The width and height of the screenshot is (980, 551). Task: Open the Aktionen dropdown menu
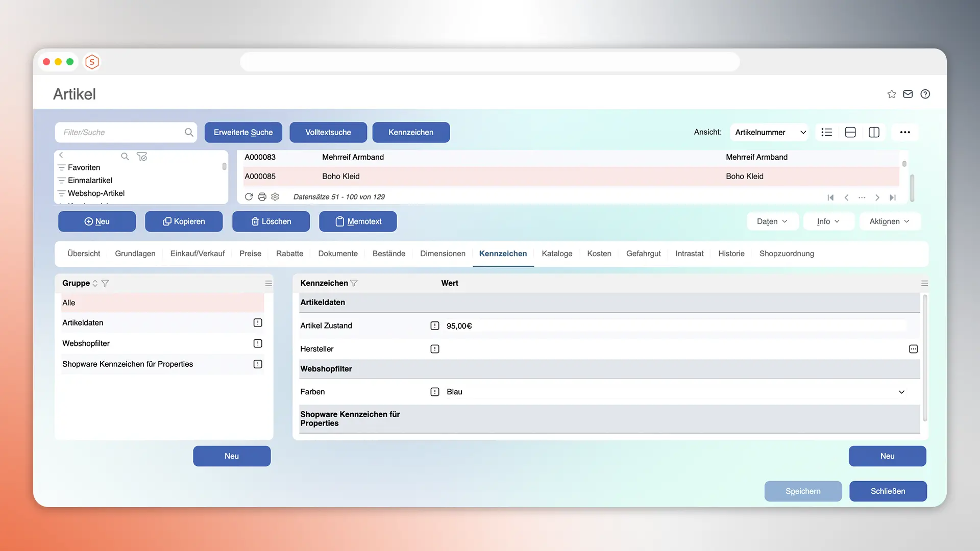click(x=889, y=221)
